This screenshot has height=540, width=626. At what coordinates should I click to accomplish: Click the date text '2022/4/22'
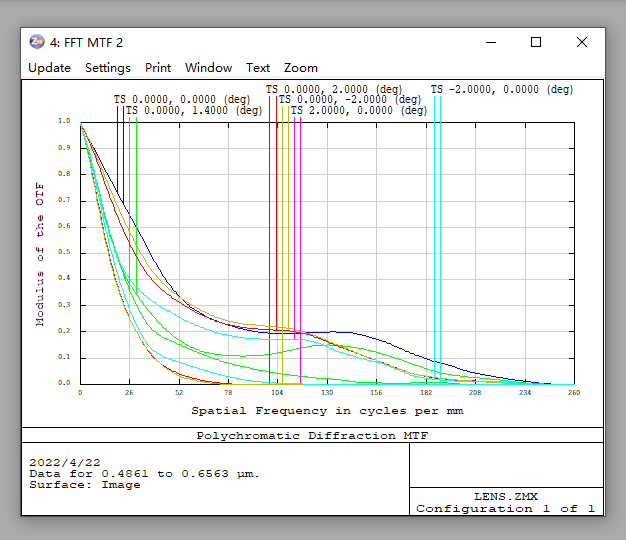[65, 463]
